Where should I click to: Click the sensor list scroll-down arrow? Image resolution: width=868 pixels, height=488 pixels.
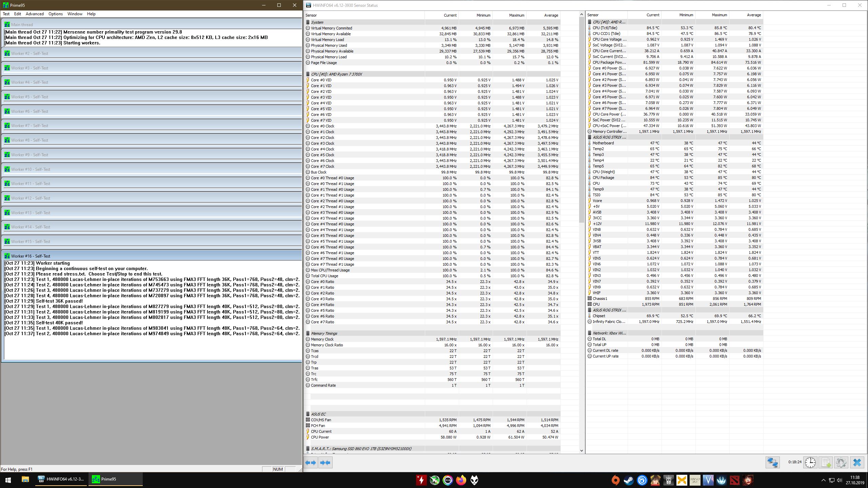pos(581,451)
